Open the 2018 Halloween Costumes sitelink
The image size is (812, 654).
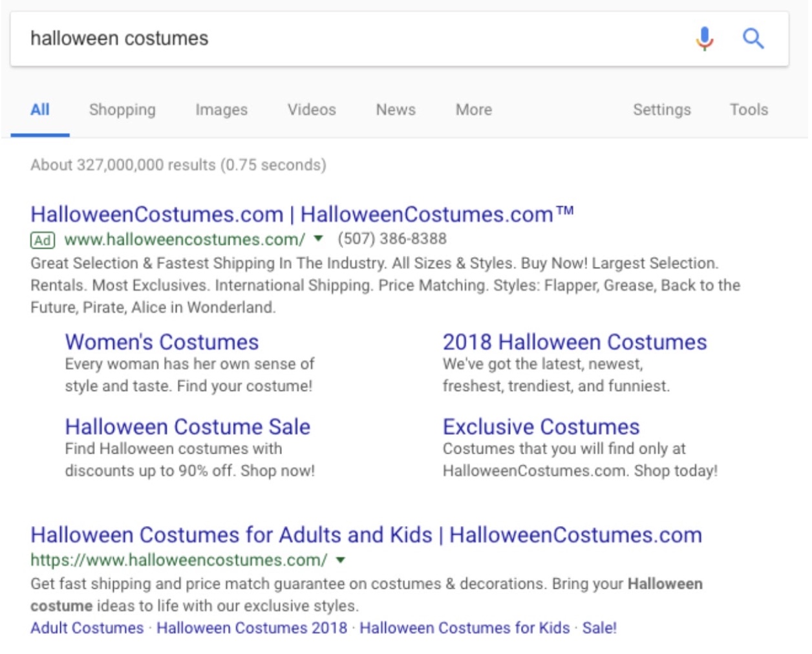[575, 342]
